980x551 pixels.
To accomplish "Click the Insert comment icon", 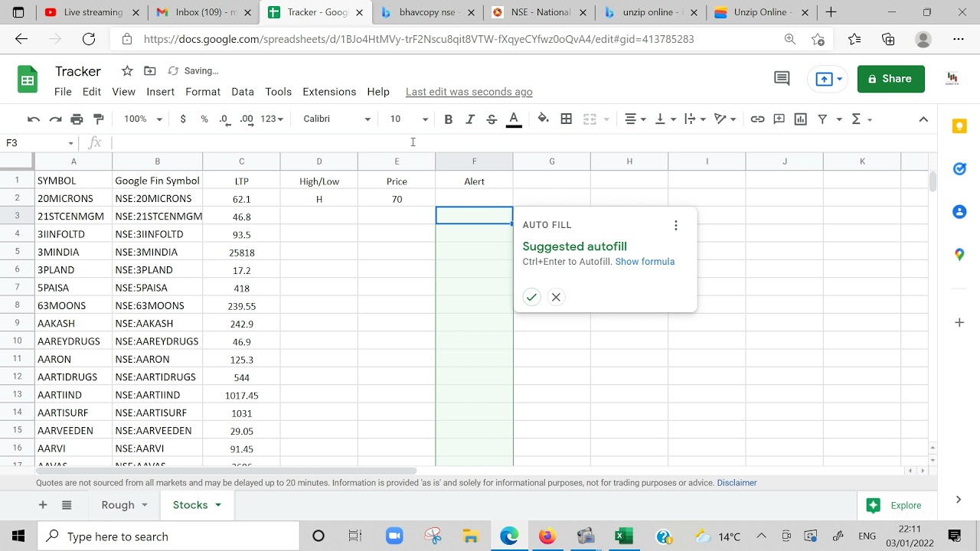I will click(779, 119).
